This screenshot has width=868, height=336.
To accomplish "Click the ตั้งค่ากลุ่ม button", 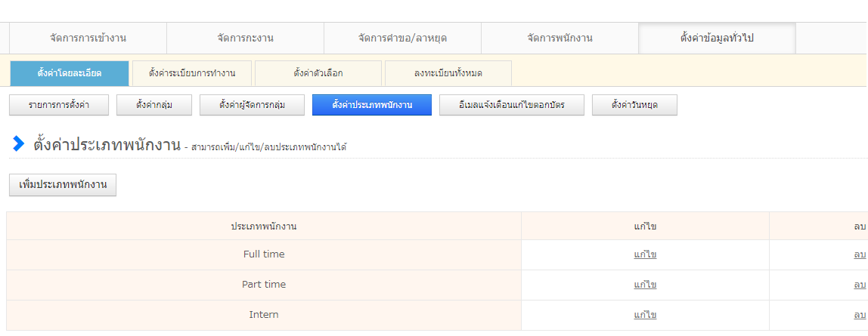I will pyautogui.click(x=154, y=105).
